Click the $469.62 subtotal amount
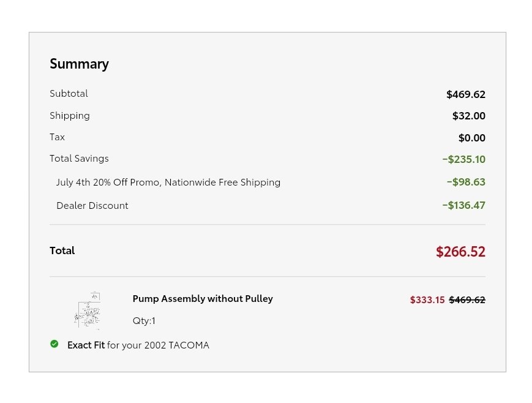 pyautogui.click(x=465, y=94)
